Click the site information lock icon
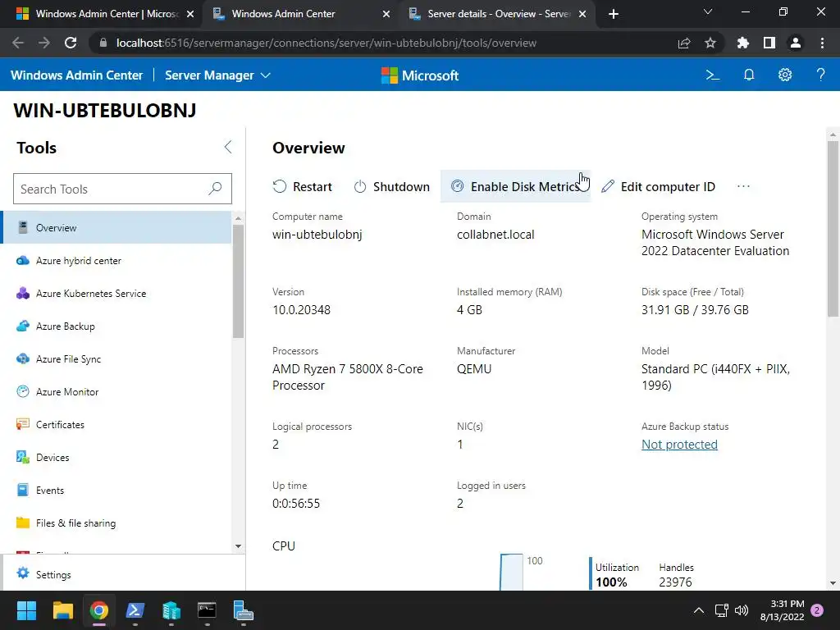Viewport: 840px width, 630px height. click(x=103, y=43)
